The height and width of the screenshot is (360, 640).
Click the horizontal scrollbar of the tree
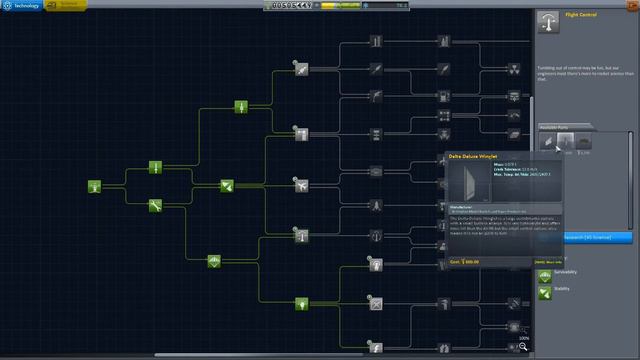(x=259, y=355)
